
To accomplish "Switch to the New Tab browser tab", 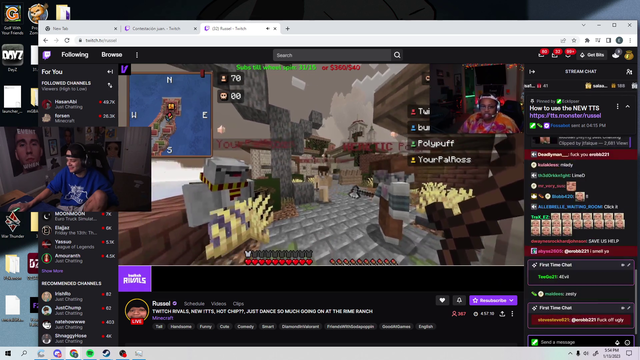I will [80, 29].
